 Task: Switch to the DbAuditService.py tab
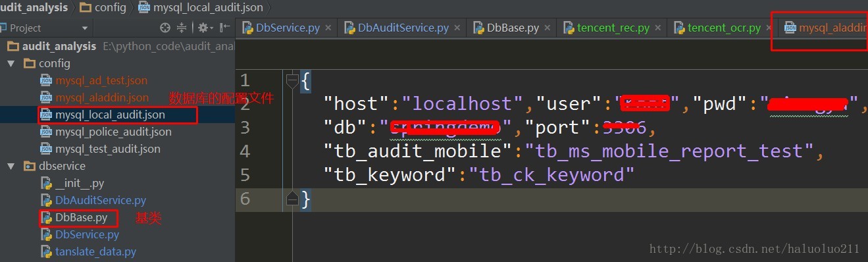(403, 28)
